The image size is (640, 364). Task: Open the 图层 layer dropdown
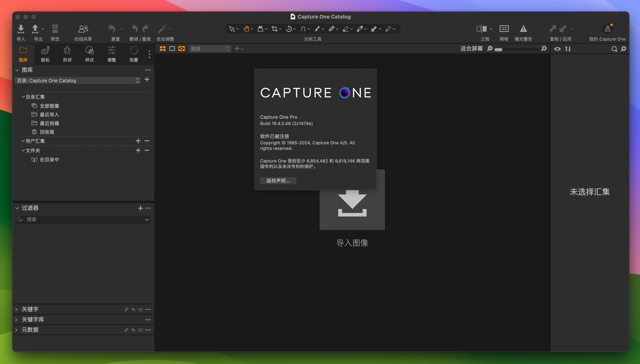click(x=210, y=49)
